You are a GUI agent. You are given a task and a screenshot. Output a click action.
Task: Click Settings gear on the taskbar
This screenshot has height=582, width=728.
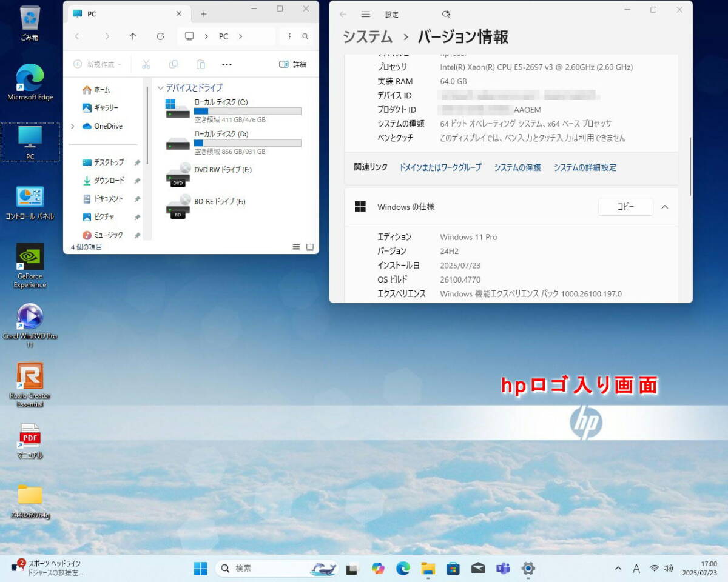coord(528,568)
